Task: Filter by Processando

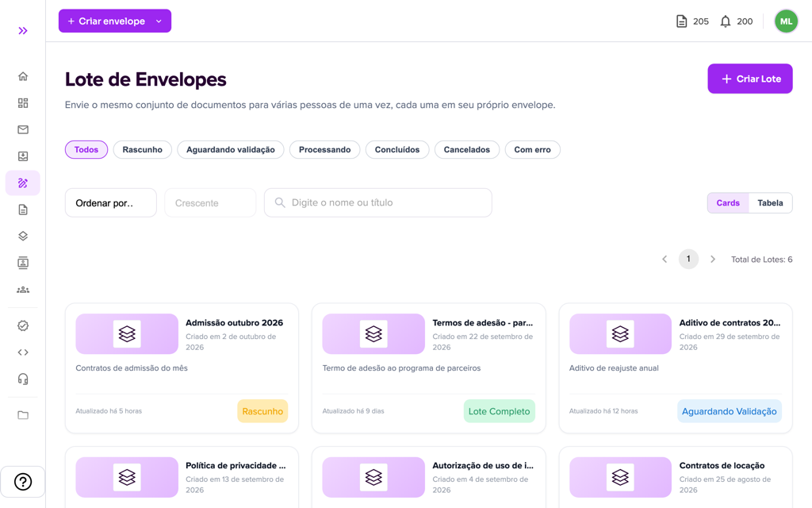Action: click(324, 149)
